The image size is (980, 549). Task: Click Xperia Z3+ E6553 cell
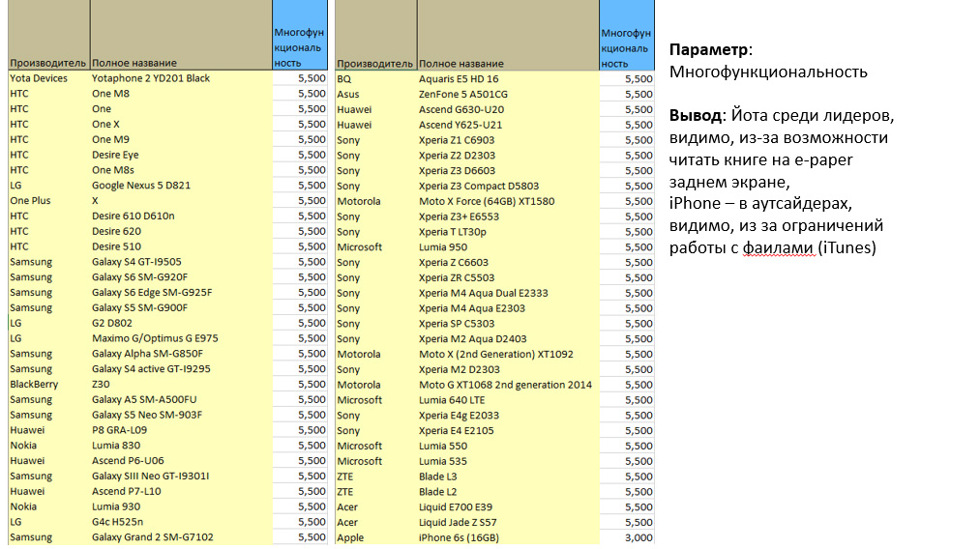click(508, 217)
